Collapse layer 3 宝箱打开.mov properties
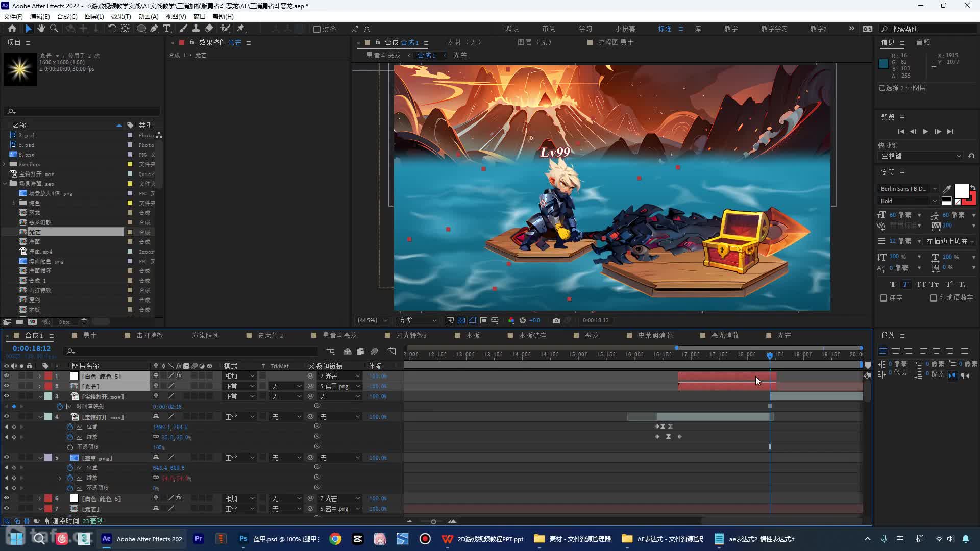Image resolution: width=980 pixels, height=551 pixels. pos(40,396)
